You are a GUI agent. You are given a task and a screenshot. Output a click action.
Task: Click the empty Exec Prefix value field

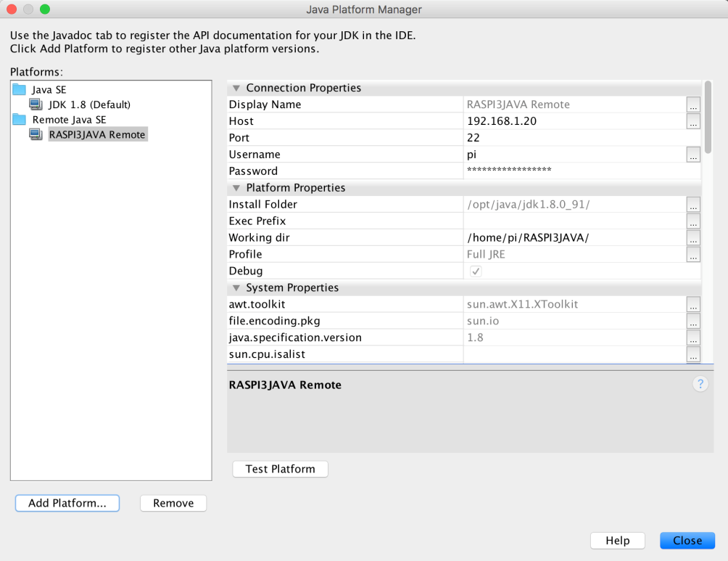pyautogui.click(x=575, y=221)
